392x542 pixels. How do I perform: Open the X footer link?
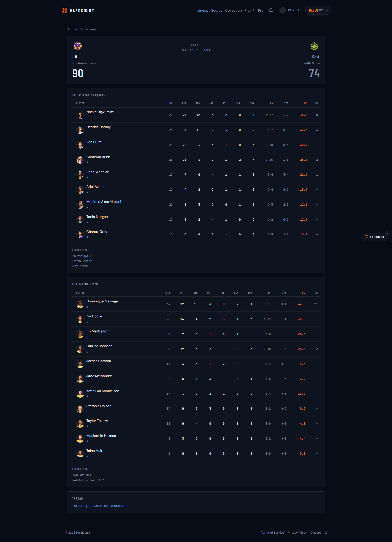click(x=326, y=533)
